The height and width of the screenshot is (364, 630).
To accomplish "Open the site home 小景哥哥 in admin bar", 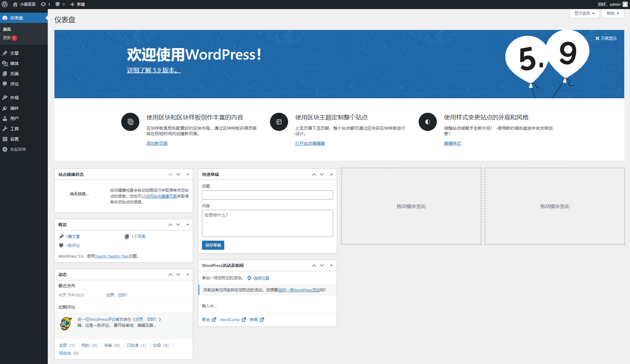I will [x=24, y=4].
